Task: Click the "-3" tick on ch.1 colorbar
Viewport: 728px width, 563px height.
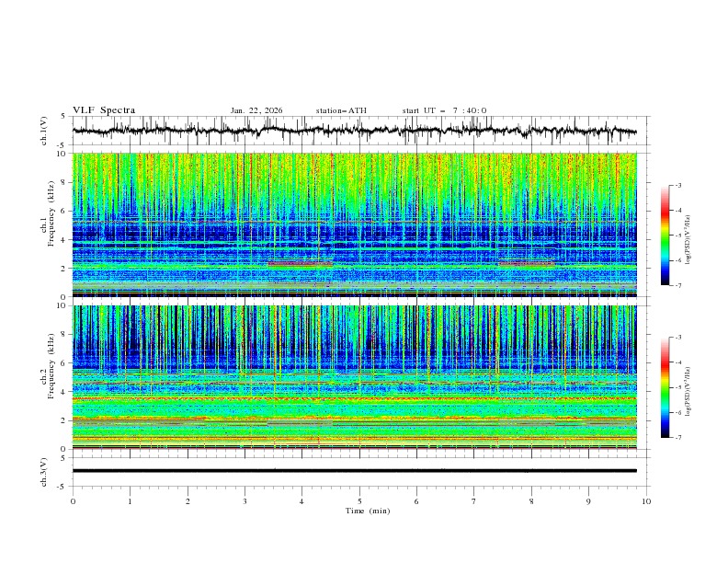Action: pos(677,185)
